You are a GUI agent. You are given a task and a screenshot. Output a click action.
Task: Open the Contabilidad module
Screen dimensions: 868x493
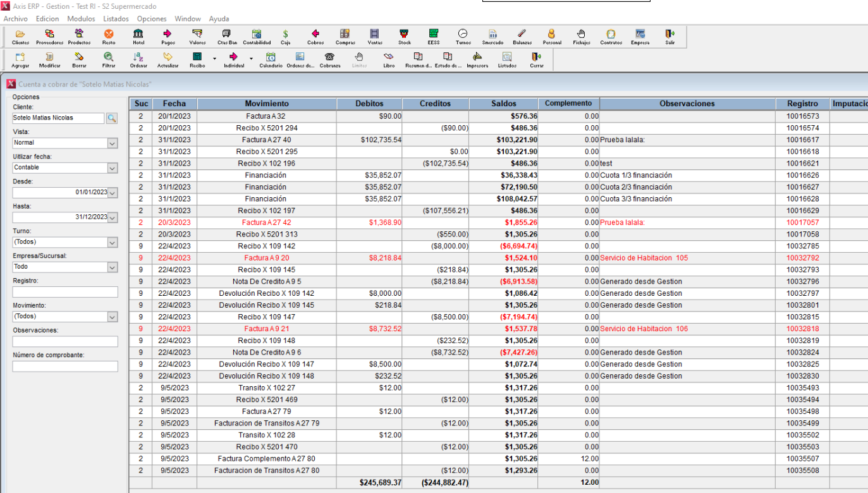click(x=257, y=37)
